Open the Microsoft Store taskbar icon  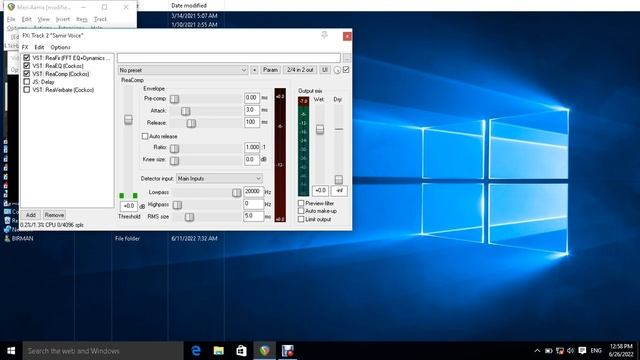(x=241, y=351)
